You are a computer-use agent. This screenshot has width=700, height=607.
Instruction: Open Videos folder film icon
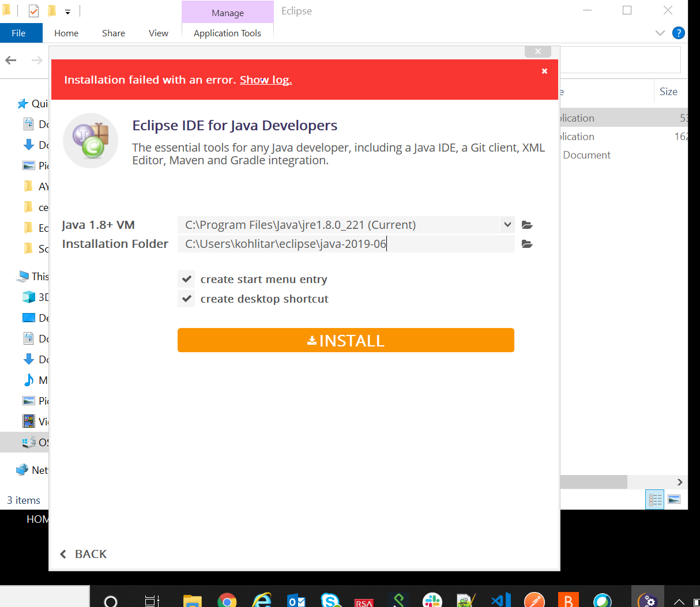29,421
